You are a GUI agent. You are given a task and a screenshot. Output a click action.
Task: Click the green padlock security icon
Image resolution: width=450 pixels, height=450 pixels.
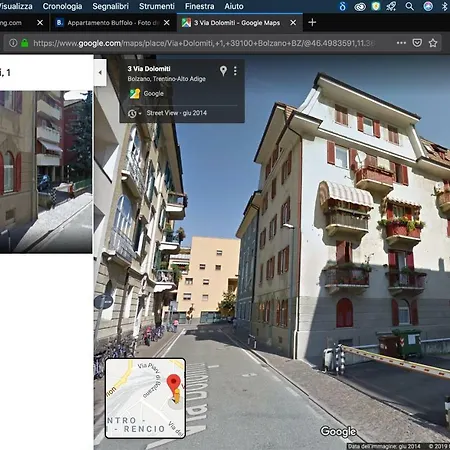[25, 43]
